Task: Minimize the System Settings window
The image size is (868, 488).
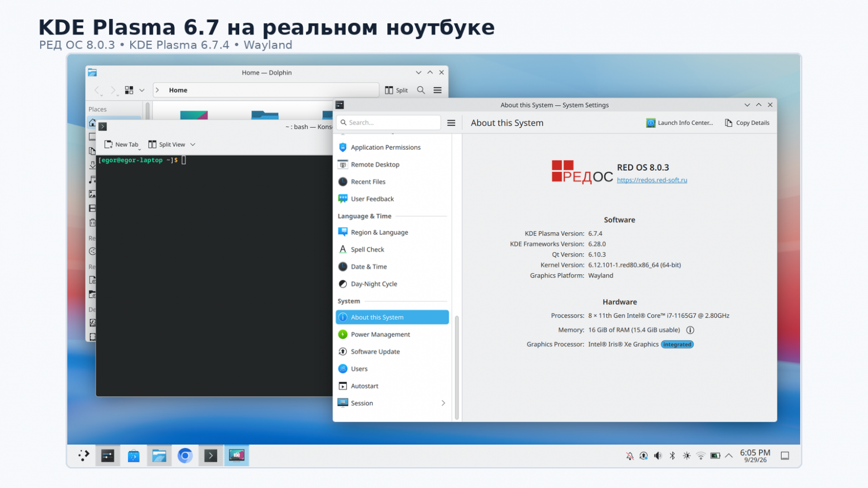Action: coord(747,105)
